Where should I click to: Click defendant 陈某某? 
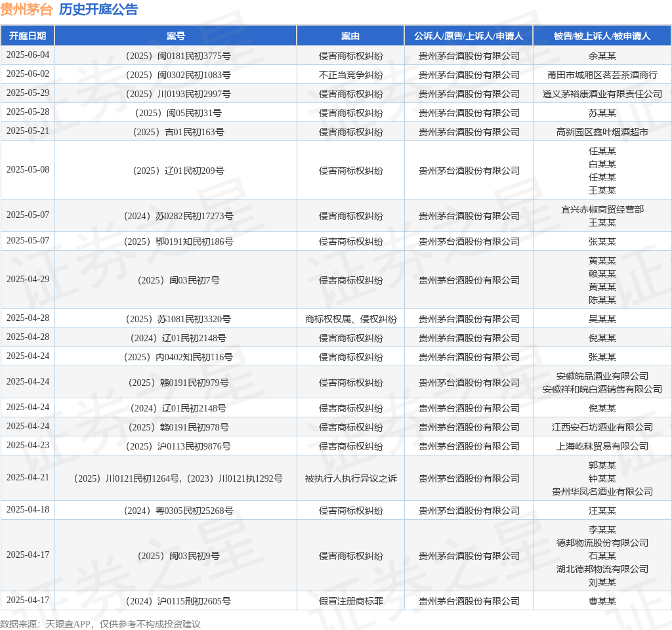tap(602, 300)
